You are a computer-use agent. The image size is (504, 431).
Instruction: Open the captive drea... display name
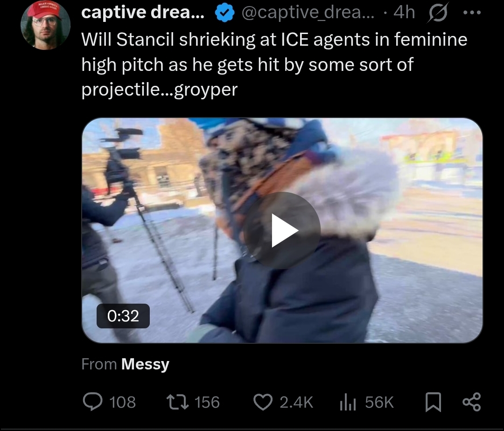click(x=142, y=13)
